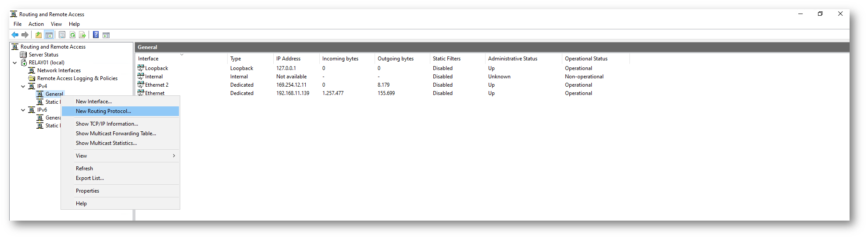Image resolution: width=868 pixels, height=239 pixels.
Task: Collapse the RELAY01 (local) node
Action: (15, 63)
